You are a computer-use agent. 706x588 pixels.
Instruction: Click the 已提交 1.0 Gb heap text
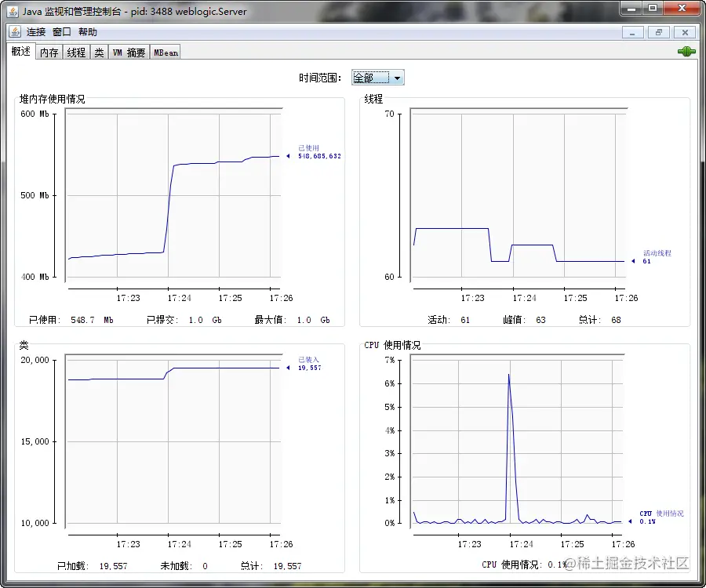coord(184,320)
